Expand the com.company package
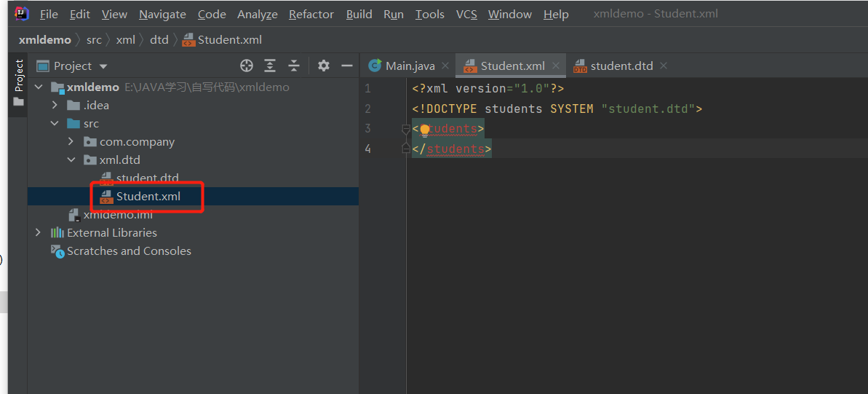Screen dimensions: 868x394 [x=71, y=141]
